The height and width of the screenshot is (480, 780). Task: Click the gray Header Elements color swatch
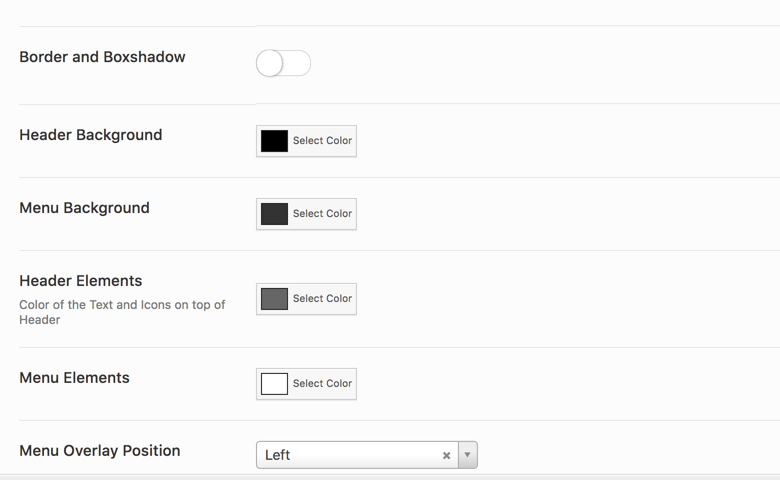[274, 299]
